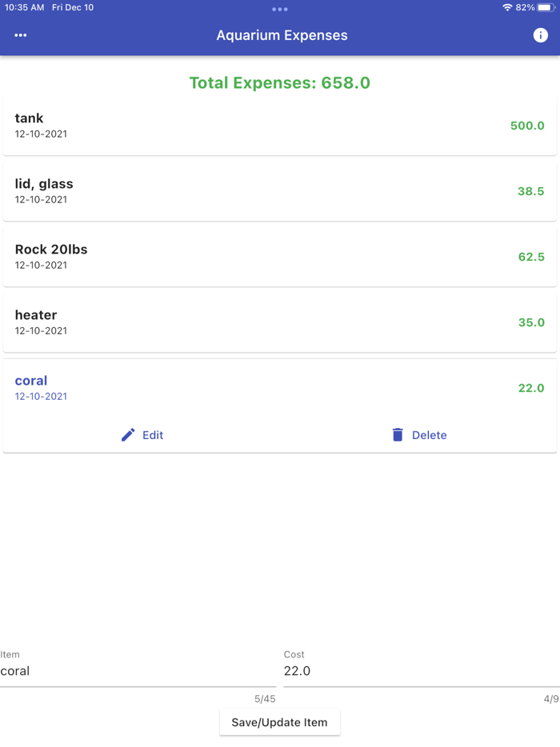560x747 pixels.
Task: Tap the multitasking dots at top center
Action: [x=280, y=10]
